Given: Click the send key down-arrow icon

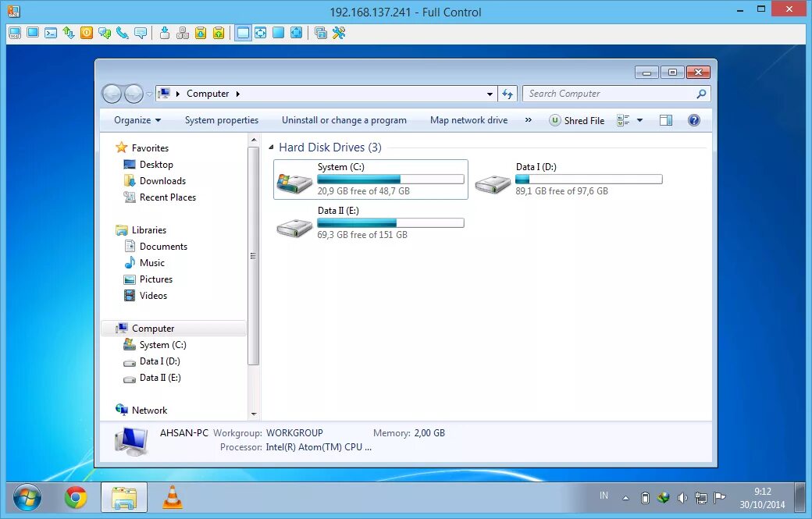Looking at the screenshot, I should click(x=165, y=33).
